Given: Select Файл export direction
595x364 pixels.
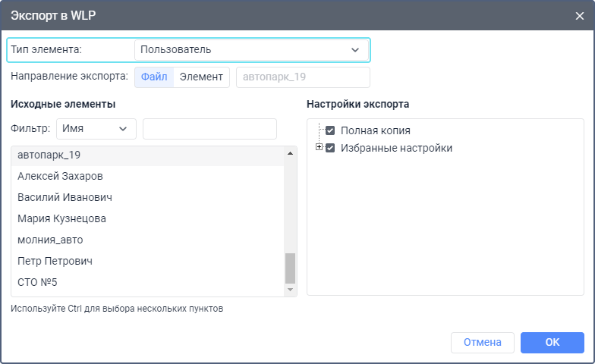Looking at the screenshot, I should coord(154,77).
